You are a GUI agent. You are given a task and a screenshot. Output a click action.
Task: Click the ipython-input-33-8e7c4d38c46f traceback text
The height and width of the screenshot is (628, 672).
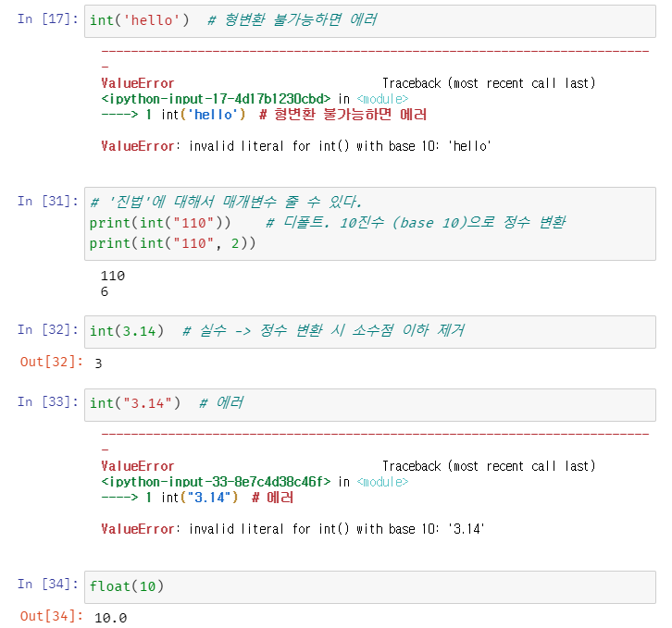click(x=216, y=482)
